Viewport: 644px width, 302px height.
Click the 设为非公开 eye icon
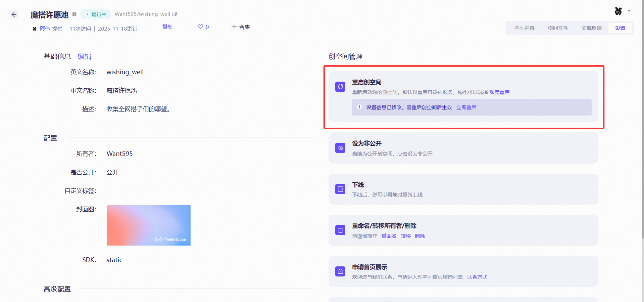[x=340, y=148]
